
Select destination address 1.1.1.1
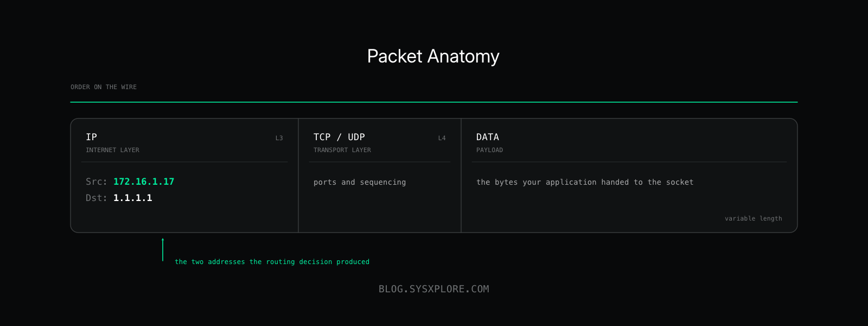pos(133,198)
